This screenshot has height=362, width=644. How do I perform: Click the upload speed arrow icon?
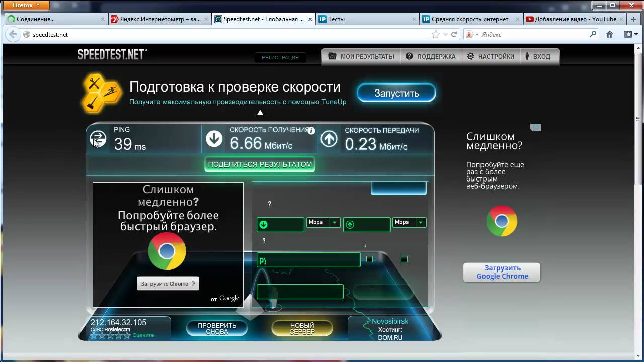tap(329, 139)
